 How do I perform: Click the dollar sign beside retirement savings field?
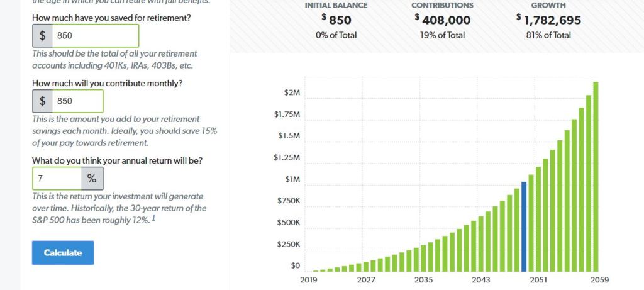tap(43, 36)
